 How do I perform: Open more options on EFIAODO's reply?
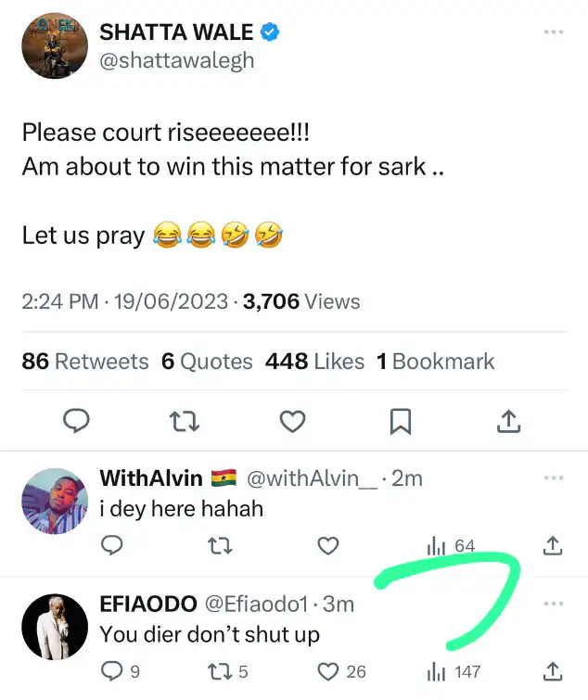(553, 605)
